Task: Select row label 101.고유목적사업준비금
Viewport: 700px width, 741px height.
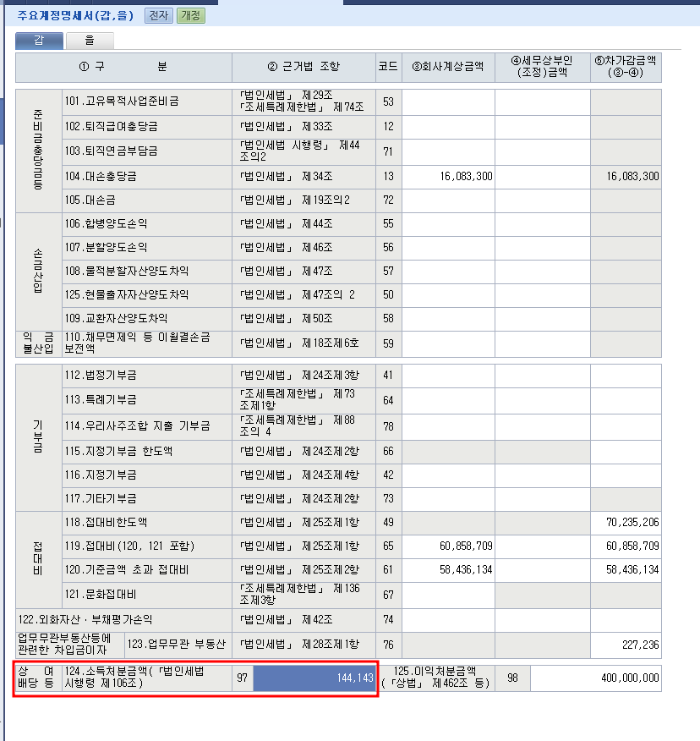Action: [x=147, y=102]
